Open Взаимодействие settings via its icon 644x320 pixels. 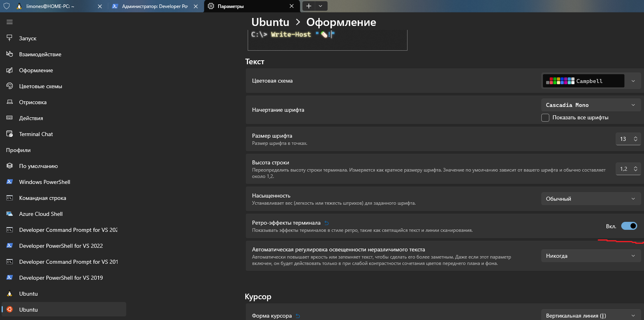coord(10,54)
